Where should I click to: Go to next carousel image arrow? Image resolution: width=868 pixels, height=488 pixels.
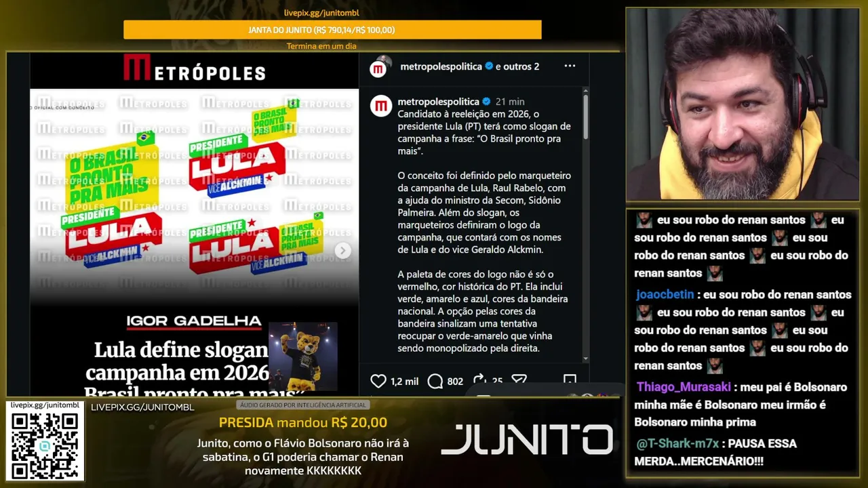click(x=343, y=250)
